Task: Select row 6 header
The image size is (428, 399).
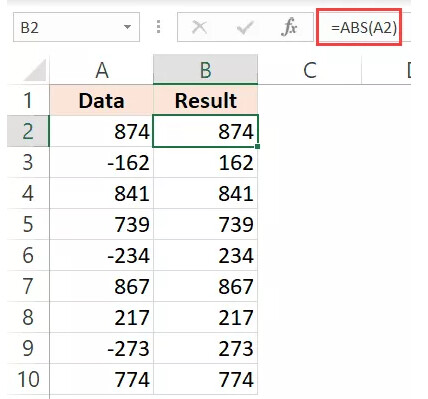Action: (x=28, y=255)
